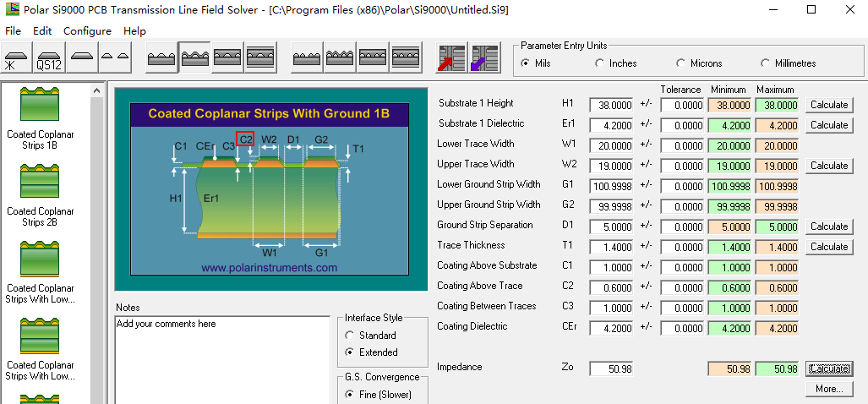The height and width of the screenshot is (404, 868).
Task: Click the T1 value field showing 1.4000
Action: [x=612, y=248]
